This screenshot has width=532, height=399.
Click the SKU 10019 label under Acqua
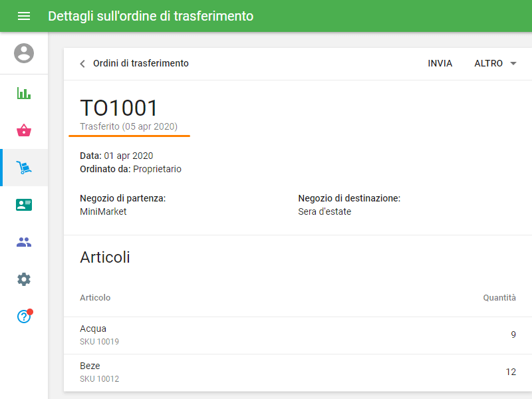pyautogui.click(x=99, y=342)
